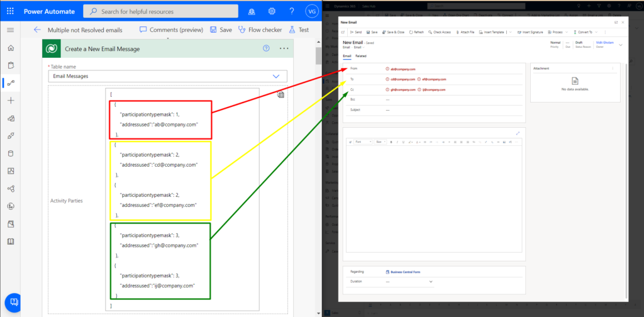Click the Create plus icon in sidebar

pyautogui.click(x=11, y=101)
